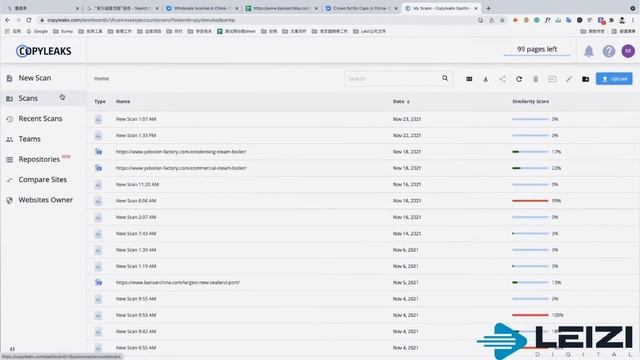Click the red similarity bar of New Scan 8:06 AM

click(x=530, y=201)
